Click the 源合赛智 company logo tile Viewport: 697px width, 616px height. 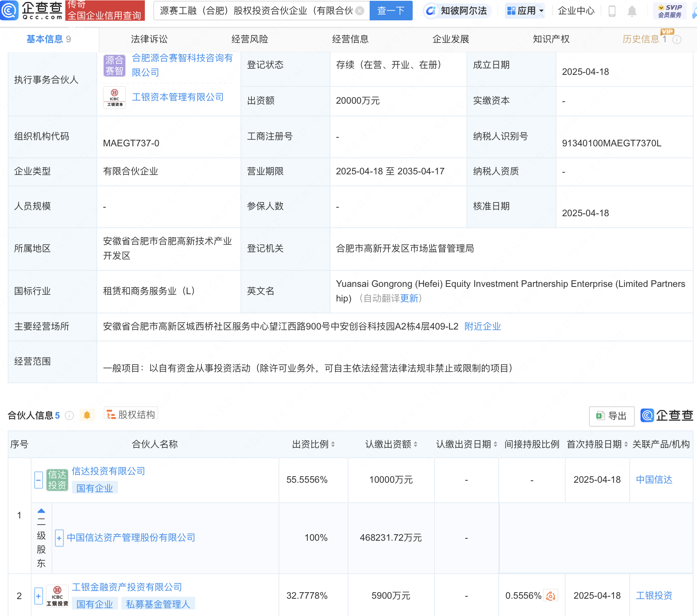(x=114, y=65)
